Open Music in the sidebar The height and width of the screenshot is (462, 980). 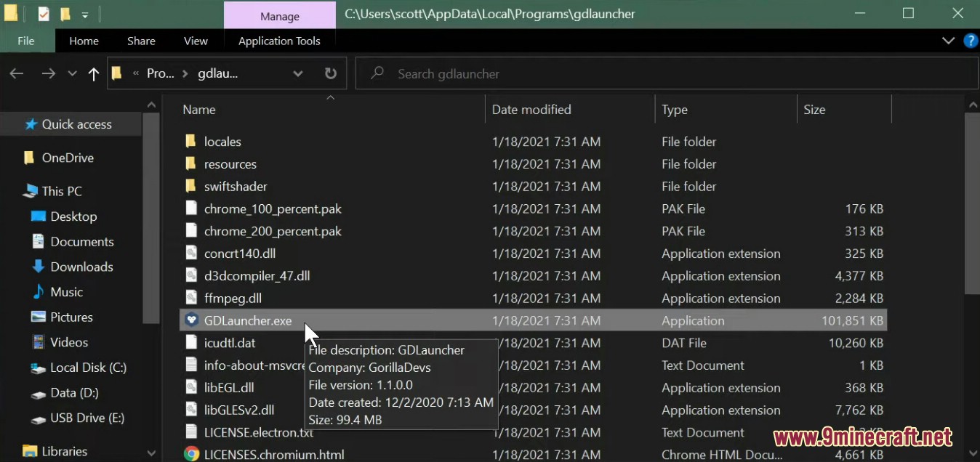pos(67,292)
